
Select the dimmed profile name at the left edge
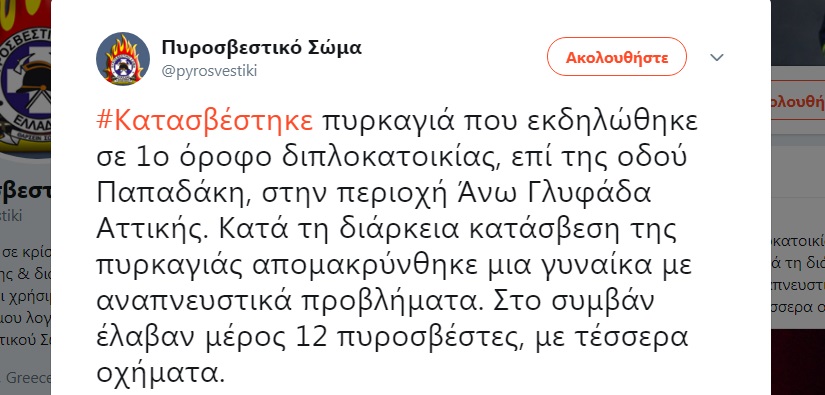25,190
